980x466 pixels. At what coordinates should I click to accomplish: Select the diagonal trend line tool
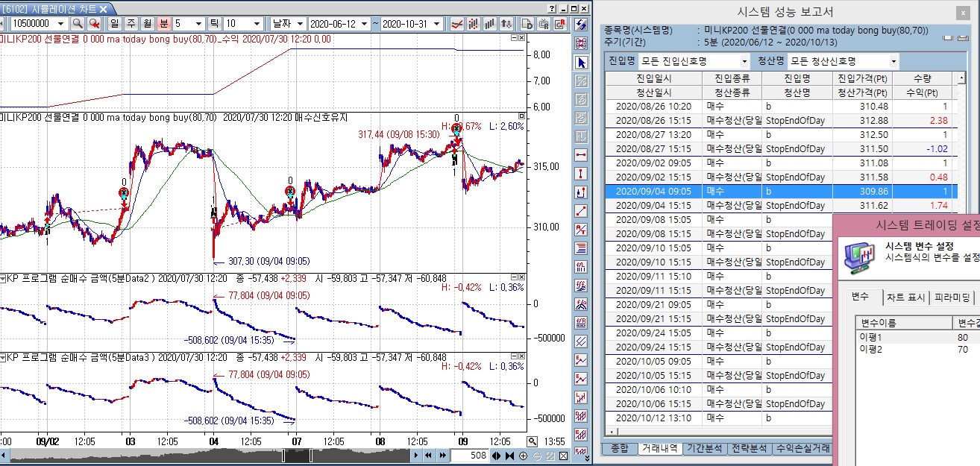[582, 211]
